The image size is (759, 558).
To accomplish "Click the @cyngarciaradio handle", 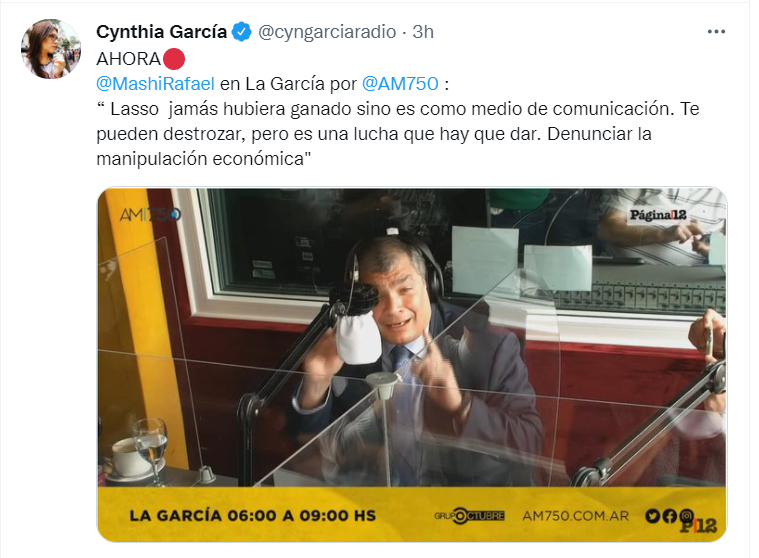I will click(x=327, y=32).
